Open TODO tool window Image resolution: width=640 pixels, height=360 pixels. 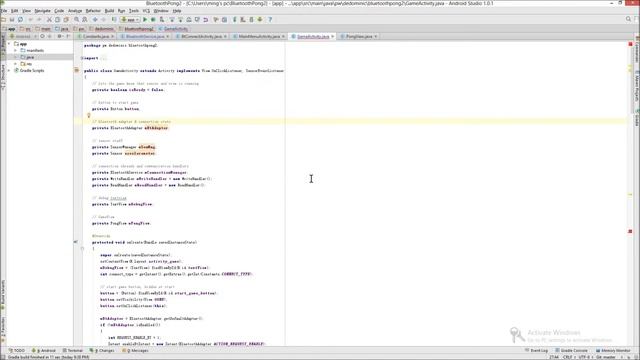(17, 351)
